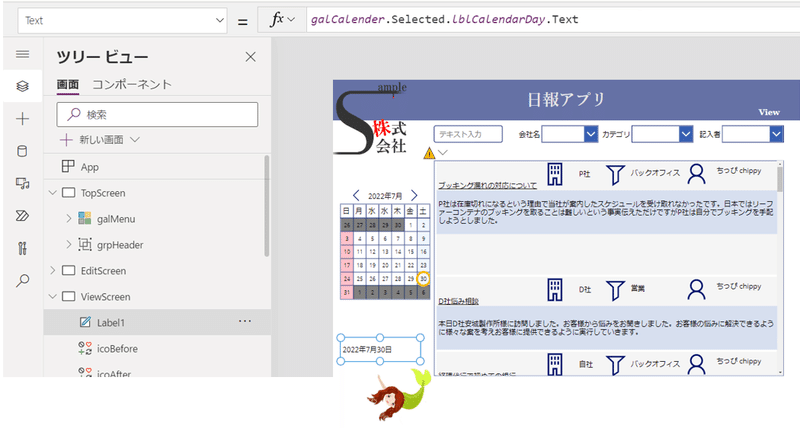Close the Tree view panel

251,57
